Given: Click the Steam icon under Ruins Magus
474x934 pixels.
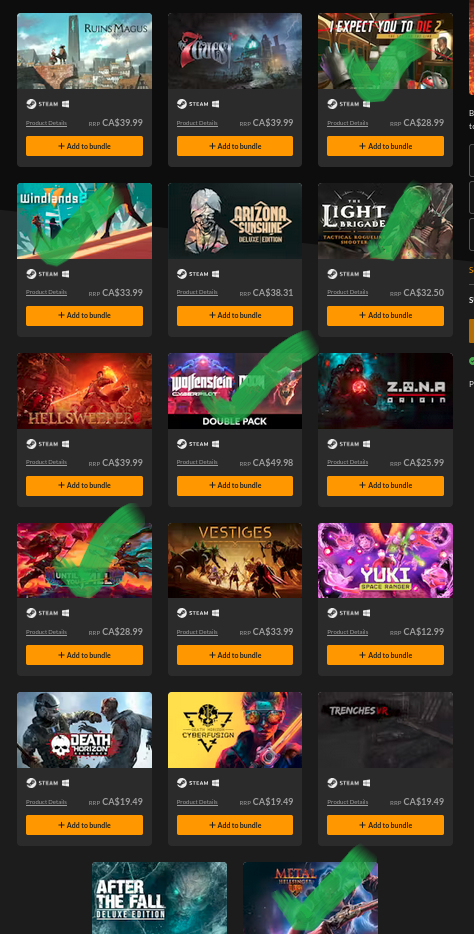Looking at the screenshot, I should (31, 104).
